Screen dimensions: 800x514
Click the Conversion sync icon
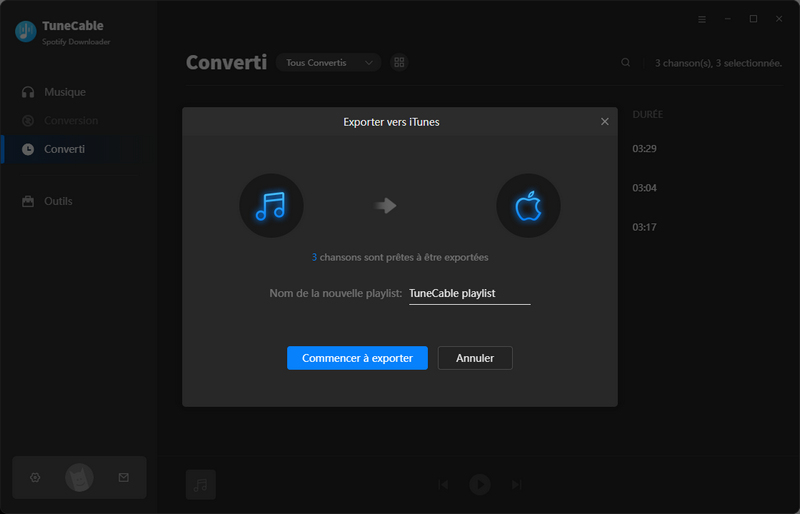[x=28, y=120]
